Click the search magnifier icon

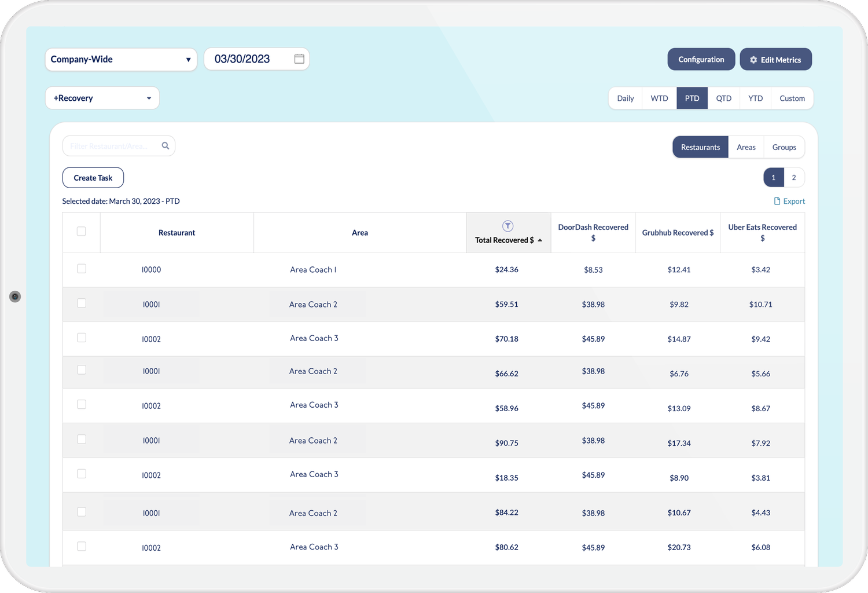click(x=165, y=145)
